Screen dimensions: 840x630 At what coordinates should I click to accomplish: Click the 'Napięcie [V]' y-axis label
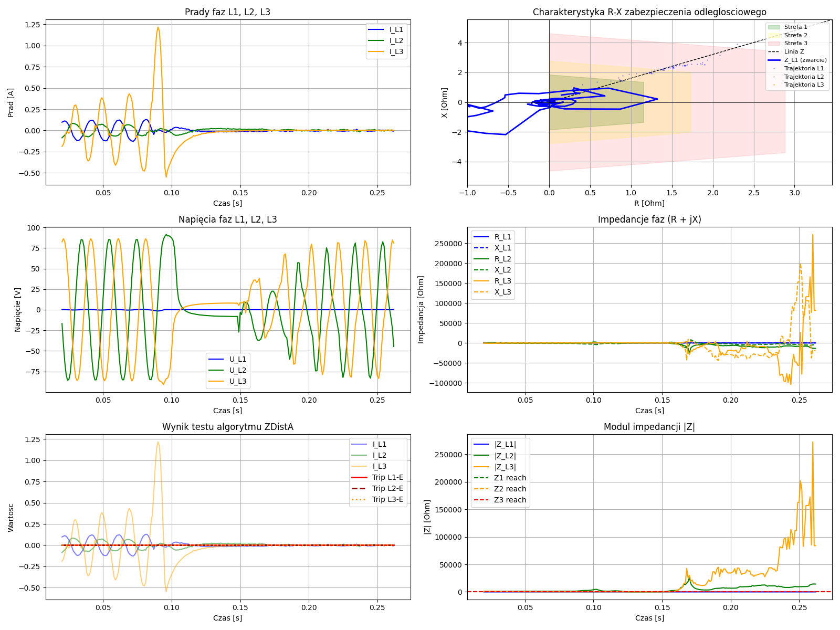[18, 310]
